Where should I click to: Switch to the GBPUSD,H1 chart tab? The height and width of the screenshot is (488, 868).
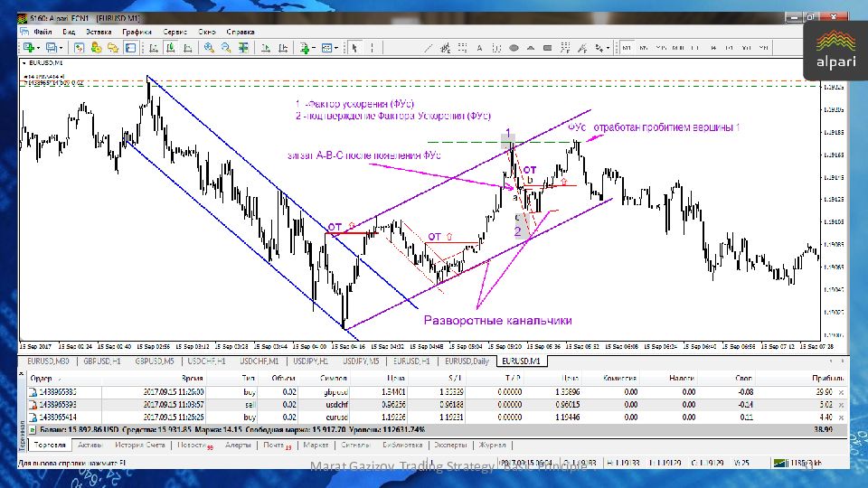point(101,361)
